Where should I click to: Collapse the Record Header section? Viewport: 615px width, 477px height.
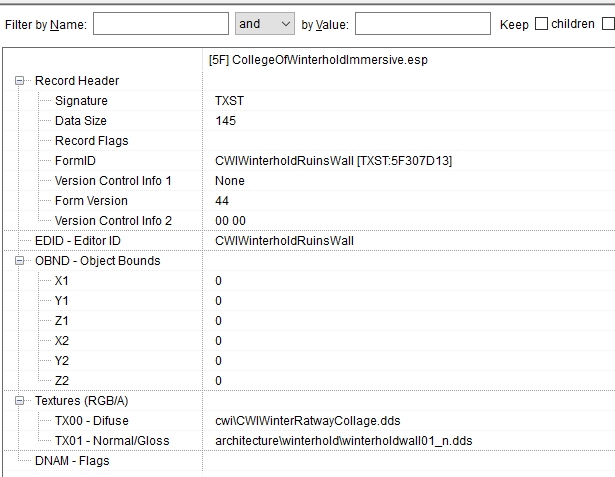21,81
